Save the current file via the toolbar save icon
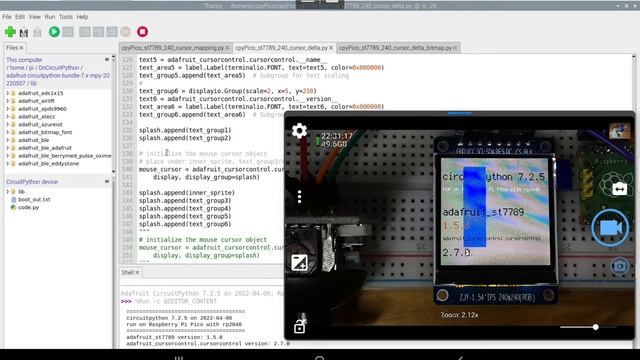The width and height of the screenshot is (640, 360). click(x=37, y=32)
